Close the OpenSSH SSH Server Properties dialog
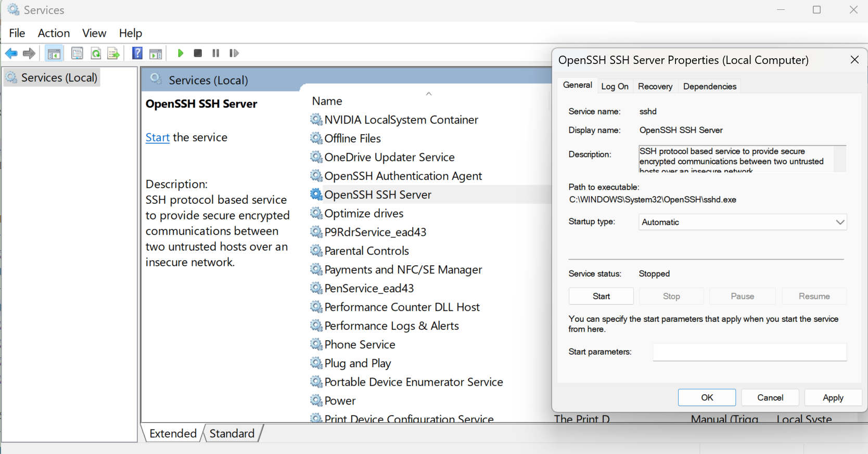 click(x=854, y=60)
